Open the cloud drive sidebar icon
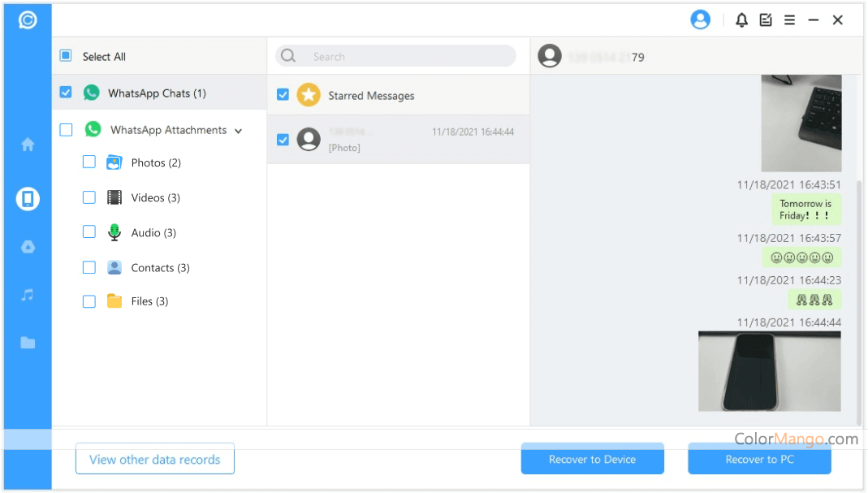 coord(28,247)
